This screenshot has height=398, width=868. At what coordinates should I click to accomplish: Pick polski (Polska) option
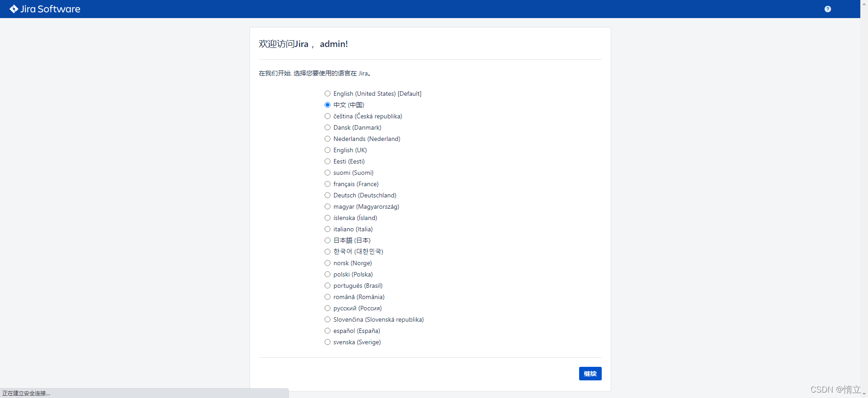click(x=327, y=274)
